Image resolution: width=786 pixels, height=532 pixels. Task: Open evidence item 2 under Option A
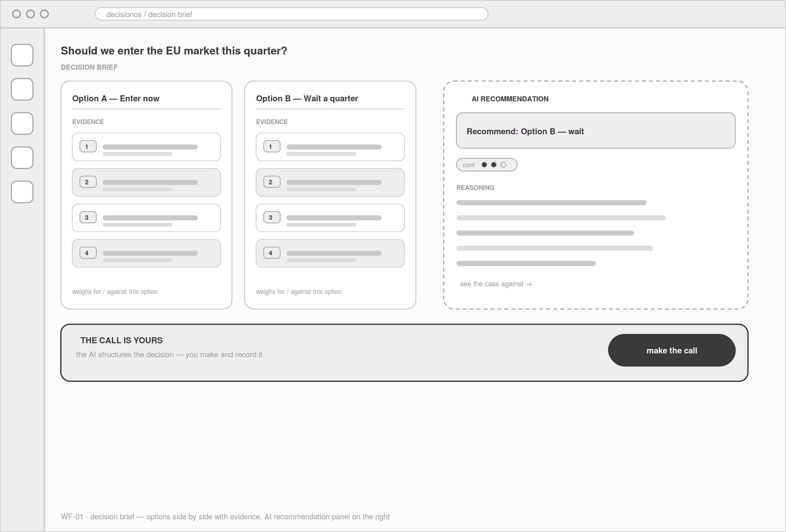tap(146, 182)
